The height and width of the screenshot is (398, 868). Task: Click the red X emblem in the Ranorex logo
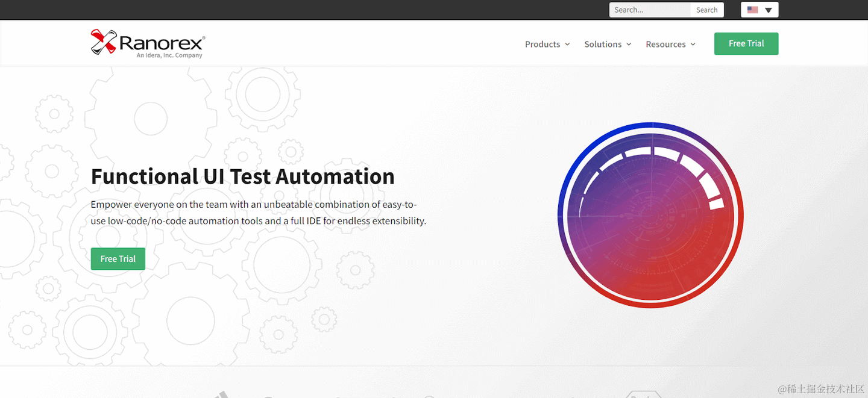(103, 42)
